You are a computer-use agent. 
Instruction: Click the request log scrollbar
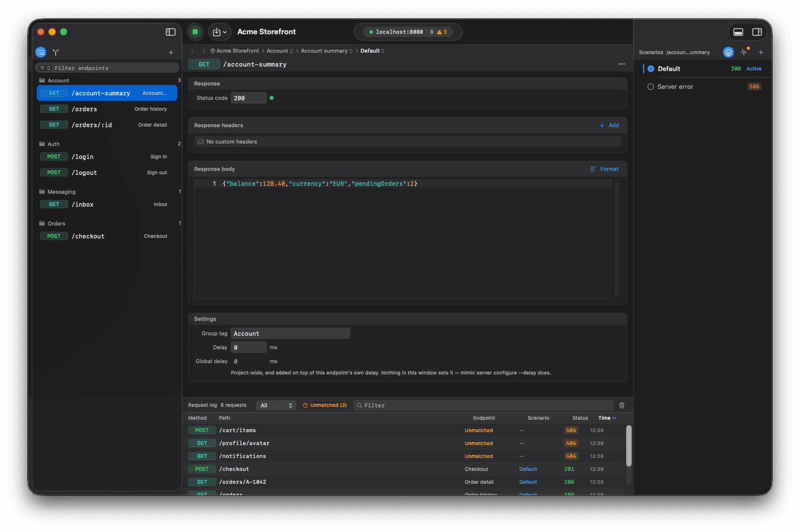[x=629, y=446]
